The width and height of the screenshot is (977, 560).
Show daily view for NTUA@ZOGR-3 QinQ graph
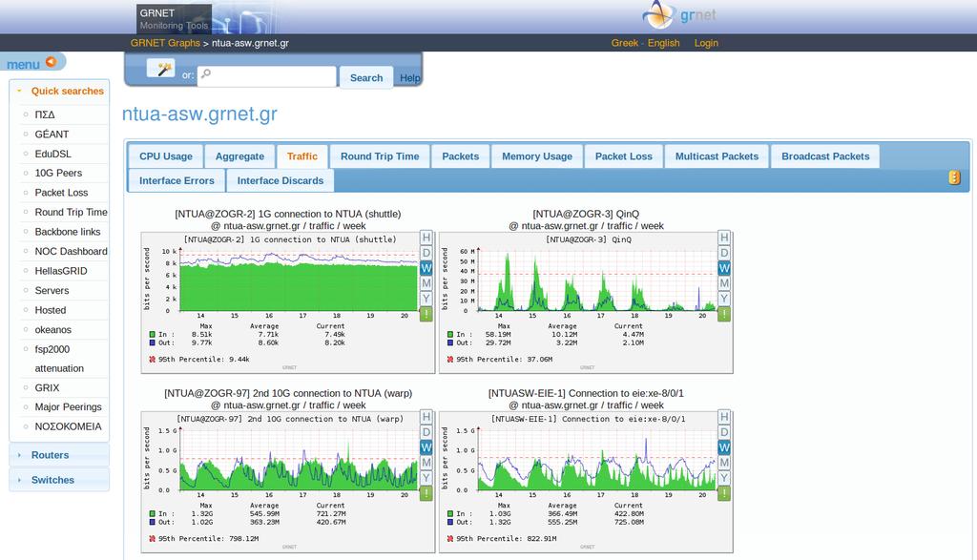[x=724, y=253]
